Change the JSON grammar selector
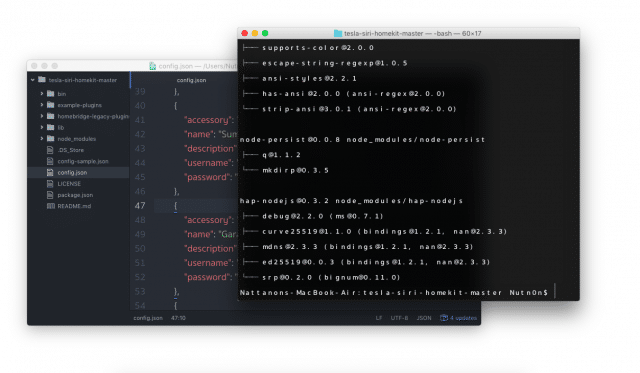Image resolution: width=640 pixels, height=373 pixels. pos(424,318)
